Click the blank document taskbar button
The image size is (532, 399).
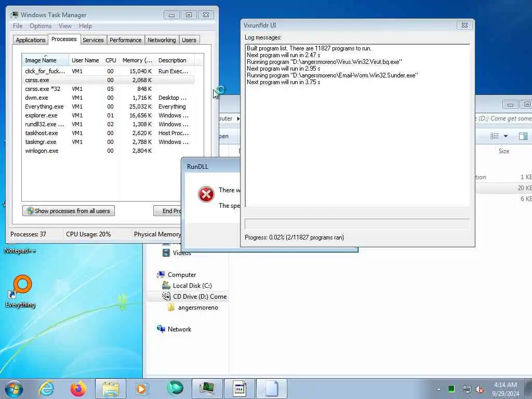click(x=272, y=389)
